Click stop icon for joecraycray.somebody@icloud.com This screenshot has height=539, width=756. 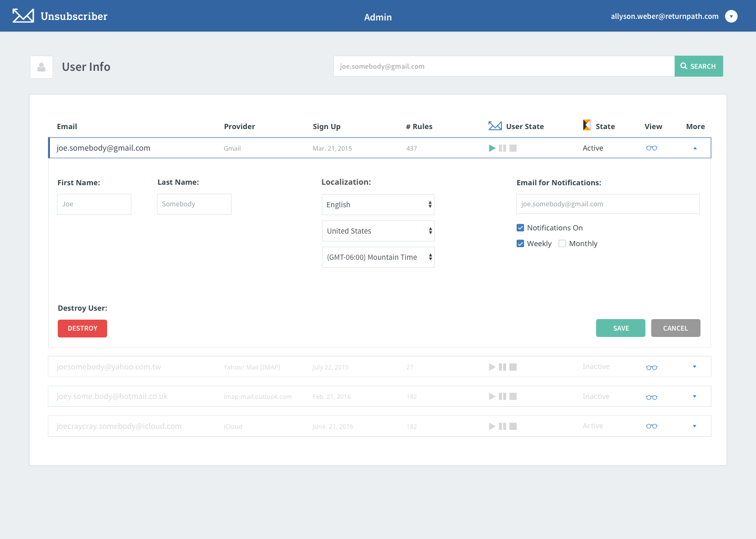click(513, 426)
